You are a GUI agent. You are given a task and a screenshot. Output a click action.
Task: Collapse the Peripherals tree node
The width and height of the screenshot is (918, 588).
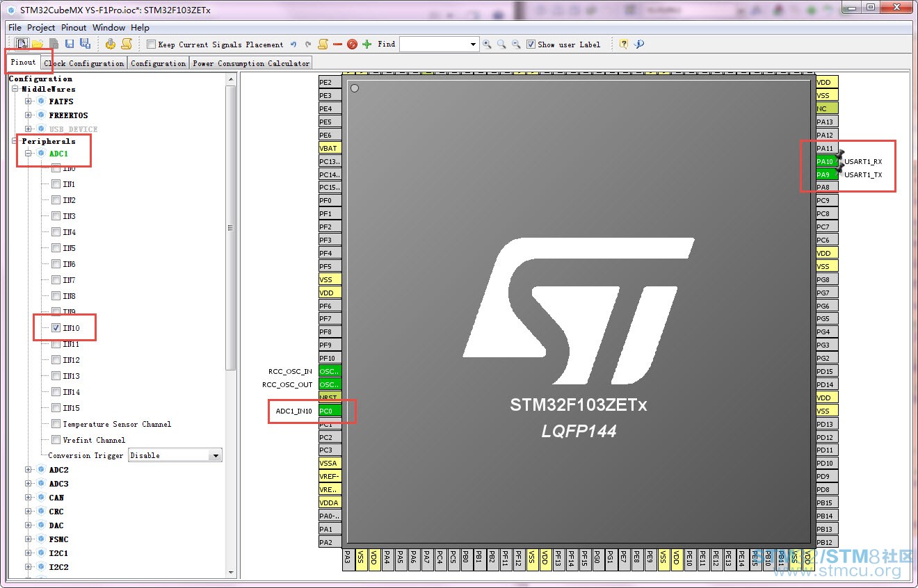pos(15,141)
